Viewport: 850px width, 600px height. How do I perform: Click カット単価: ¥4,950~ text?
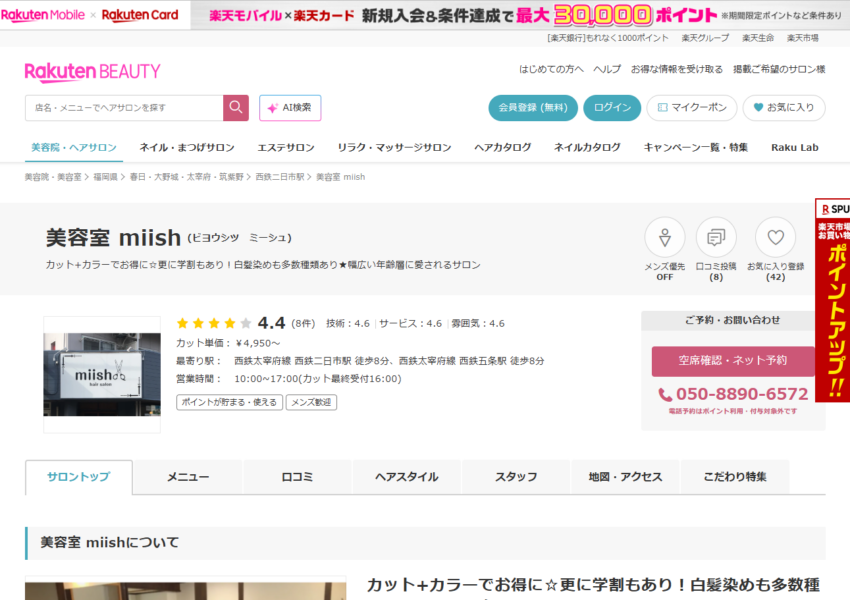(228, 343)
